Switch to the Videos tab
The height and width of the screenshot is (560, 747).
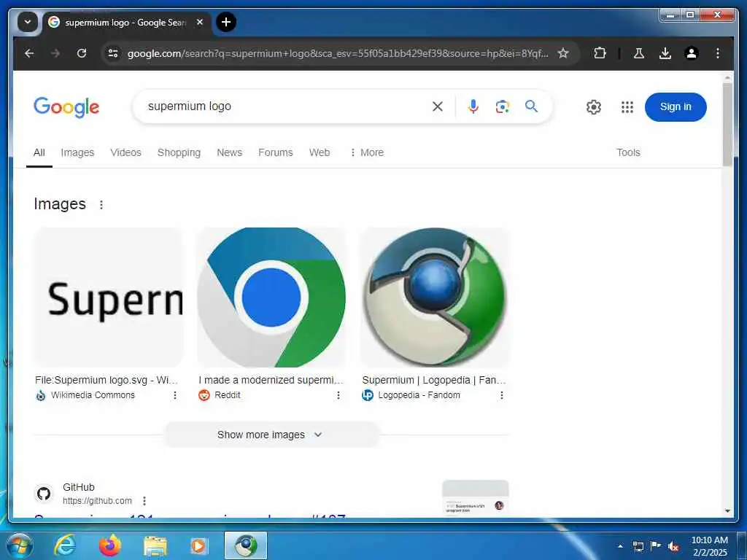click(125, 152)
